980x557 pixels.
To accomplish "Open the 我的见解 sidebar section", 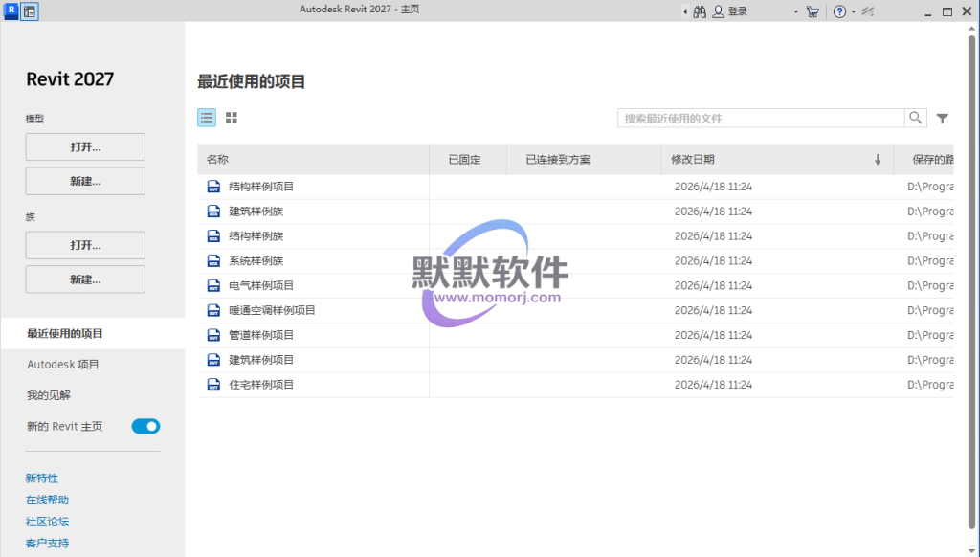I will tap(48, 395).
